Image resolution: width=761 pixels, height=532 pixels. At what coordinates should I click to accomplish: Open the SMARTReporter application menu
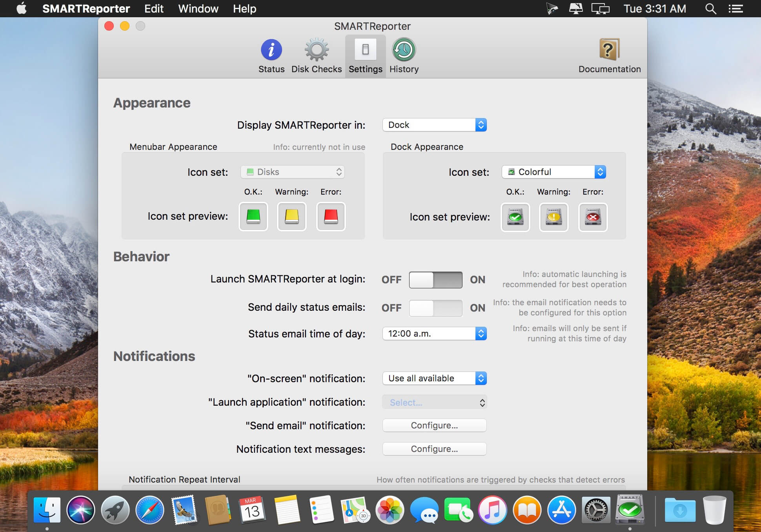(x=86, y=9)
